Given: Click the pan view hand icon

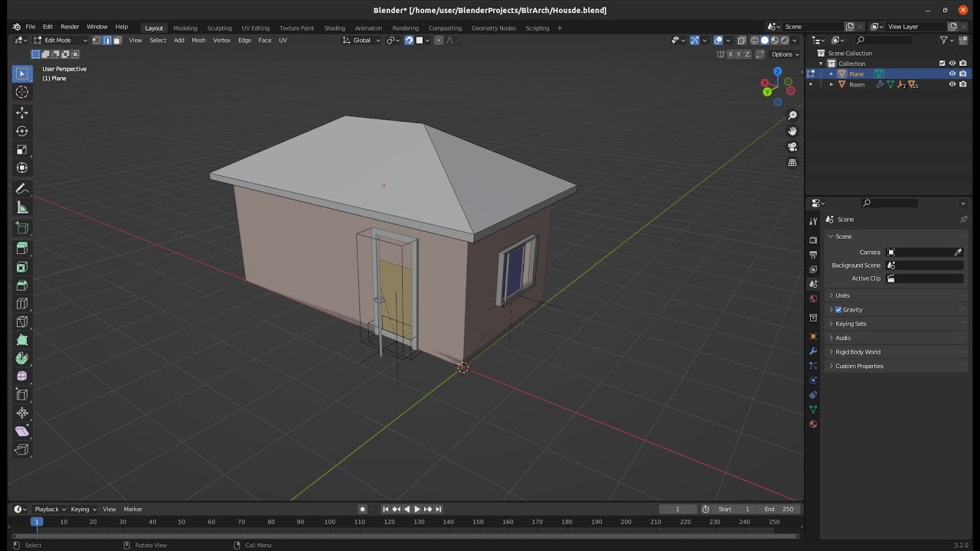Looking at the screenshot, I should [792, 131].
